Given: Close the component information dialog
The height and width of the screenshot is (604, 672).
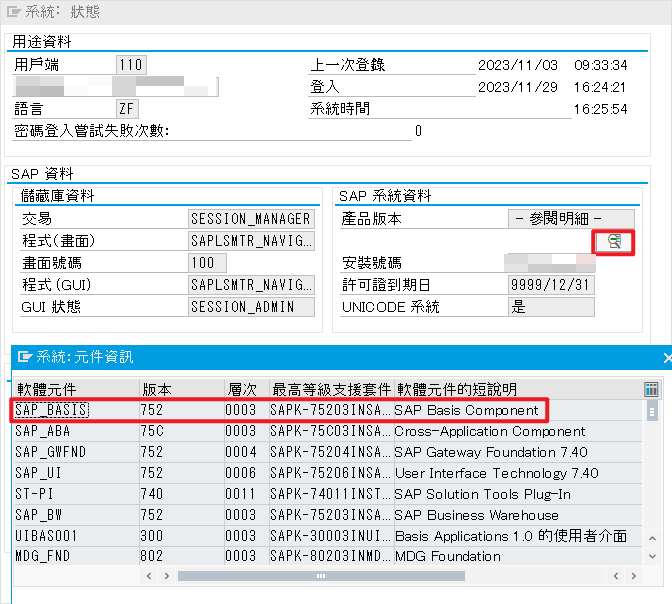Looking at the screenshot, I should (667, 358).
